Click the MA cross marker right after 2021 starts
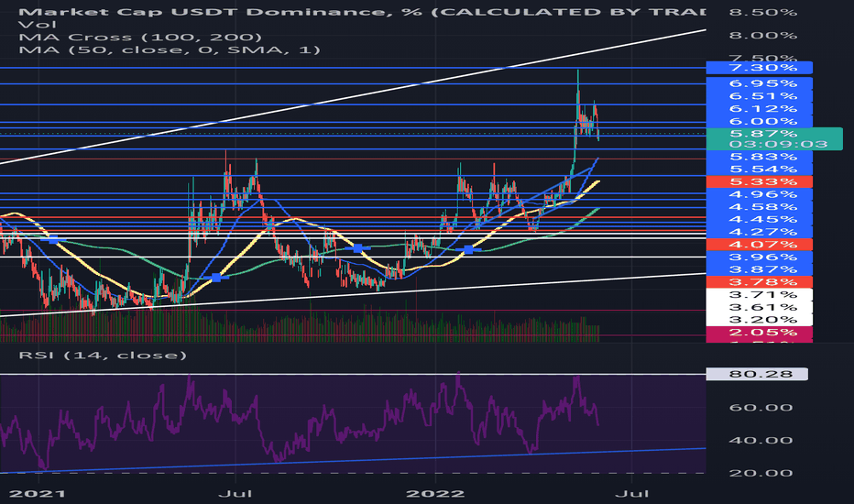 (53, 239)
